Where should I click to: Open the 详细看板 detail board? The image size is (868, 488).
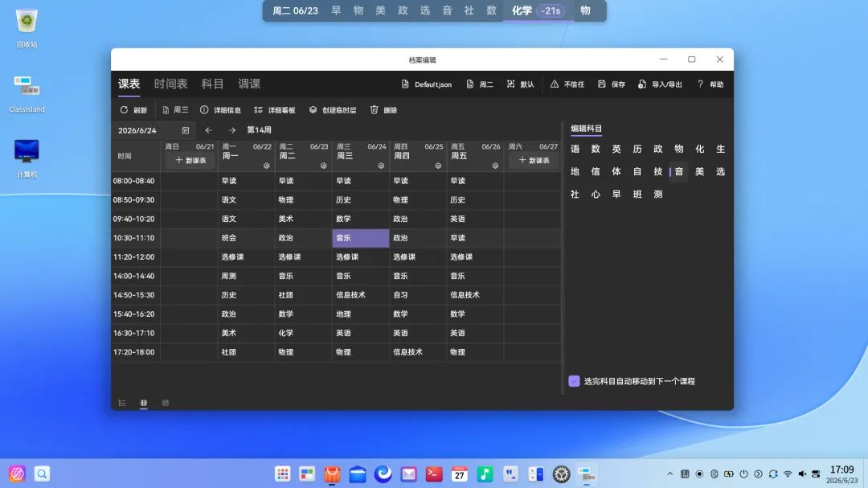click(x=275, y=109)
